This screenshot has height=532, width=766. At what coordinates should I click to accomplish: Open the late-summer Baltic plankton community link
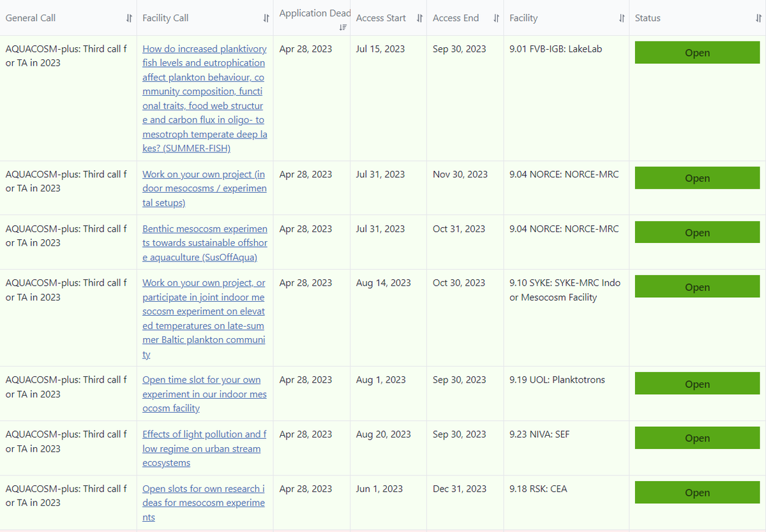click(204, 318)
